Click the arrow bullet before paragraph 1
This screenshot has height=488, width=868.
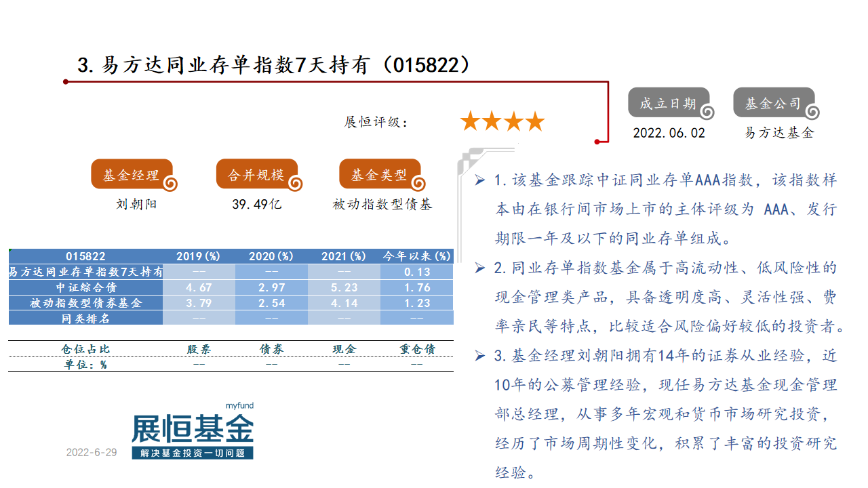click(480, 180)
